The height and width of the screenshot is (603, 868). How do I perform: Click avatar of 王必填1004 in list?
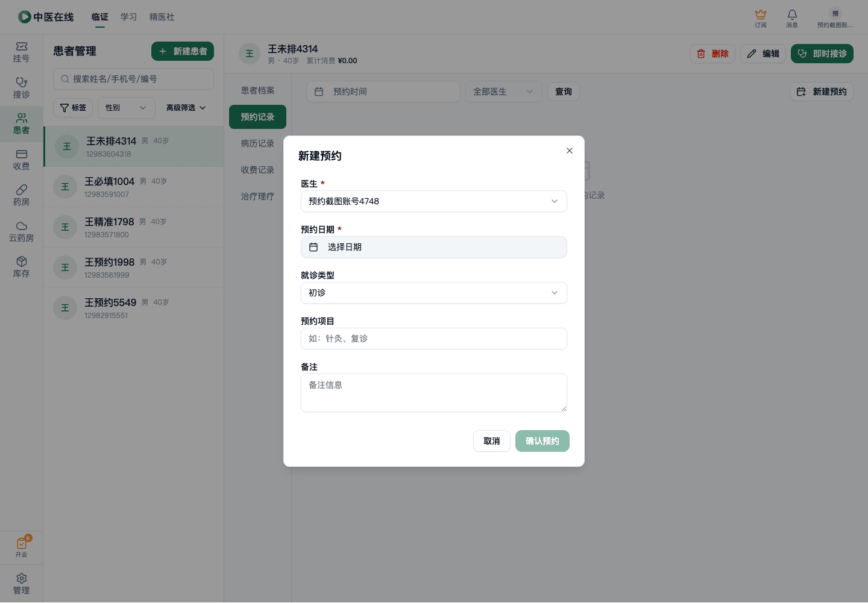(x=65, y=187)
